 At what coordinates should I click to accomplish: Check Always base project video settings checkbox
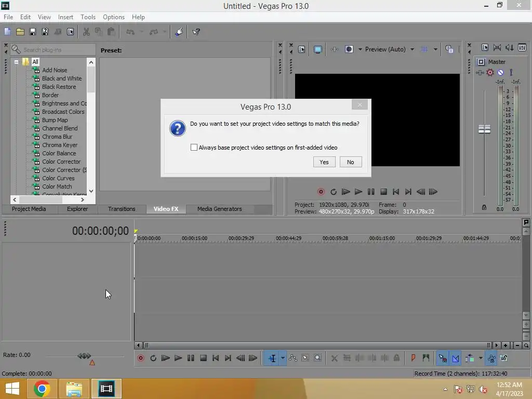click(194, 147)
